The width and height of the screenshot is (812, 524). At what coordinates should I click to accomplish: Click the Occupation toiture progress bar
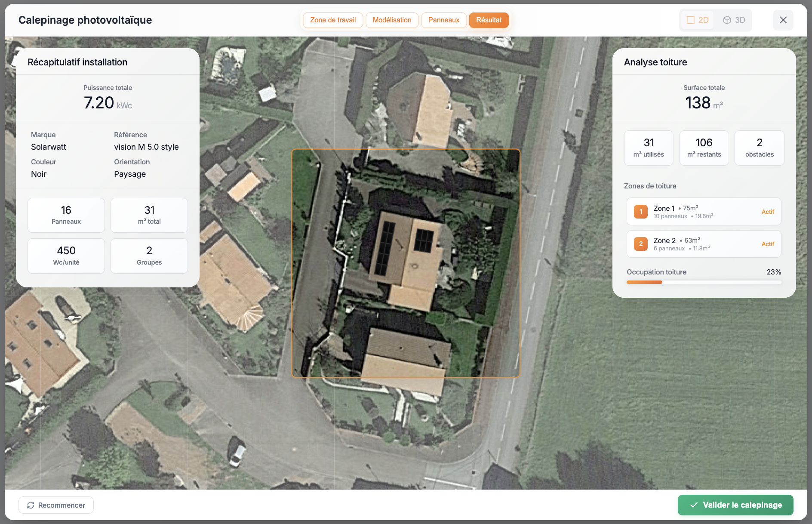704,282
